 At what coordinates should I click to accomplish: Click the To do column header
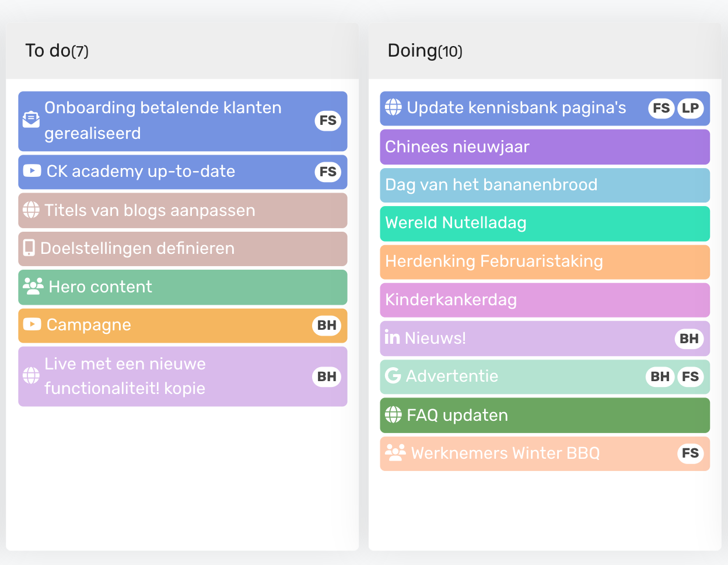pyautogui.click(x=183, y=51)
